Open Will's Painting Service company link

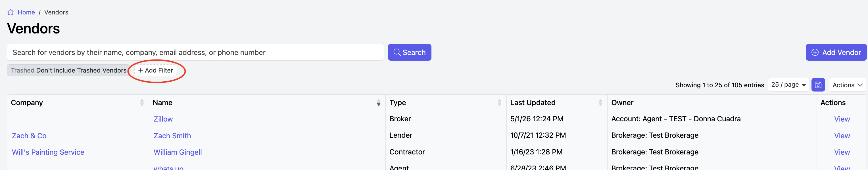[48, 152]
